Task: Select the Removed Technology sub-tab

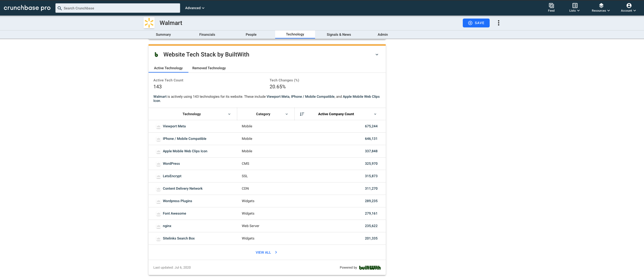Action: tap(209, 68)
